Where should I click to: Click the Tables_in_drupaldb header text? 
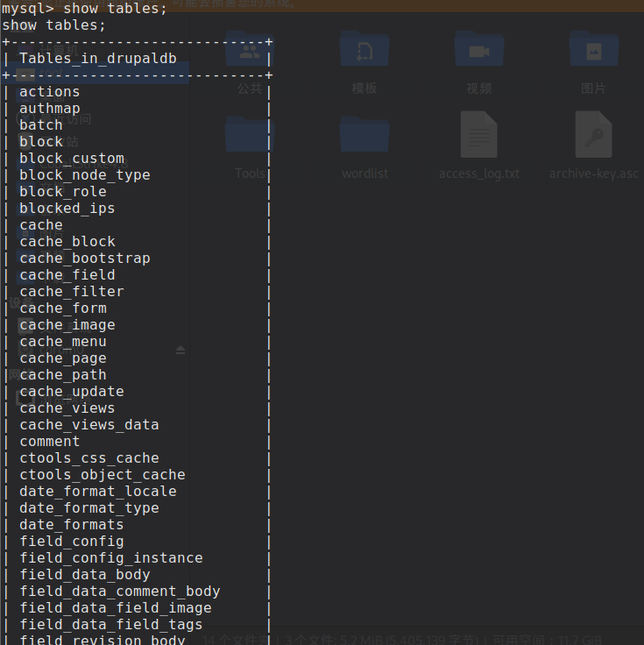[98, 59]
